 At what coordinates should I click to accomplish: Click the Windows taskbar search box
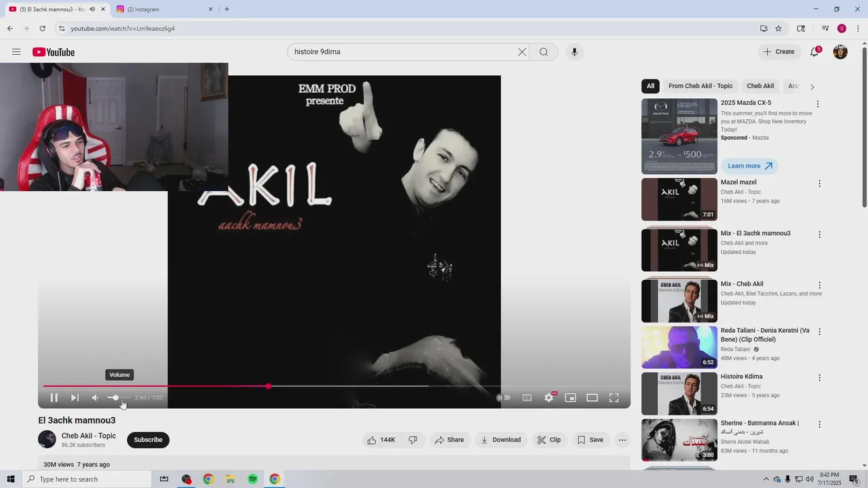click(87, 479)
